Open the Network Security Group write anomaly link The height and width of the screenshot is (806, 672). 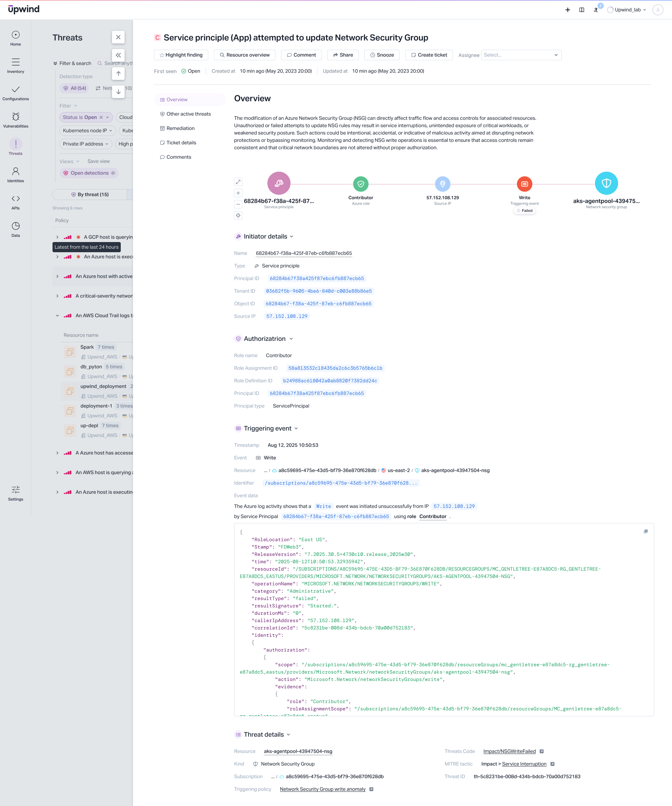[x=323, y=789]
